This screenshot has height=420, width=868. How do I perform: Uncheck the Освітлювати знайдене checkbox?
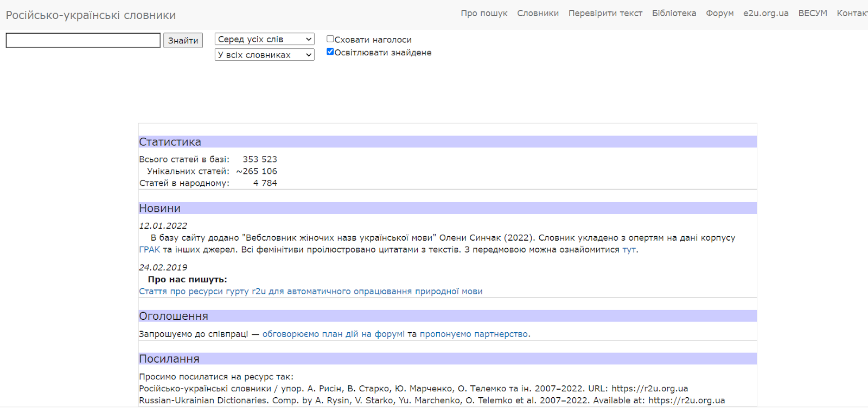coord(330,52)
